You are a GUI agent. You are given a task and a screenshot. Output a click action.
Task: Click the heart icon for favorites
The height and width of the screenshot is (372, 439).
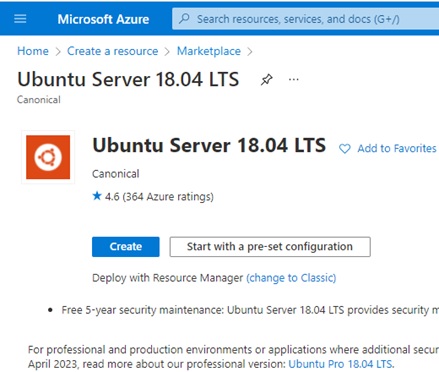[345, 149]
